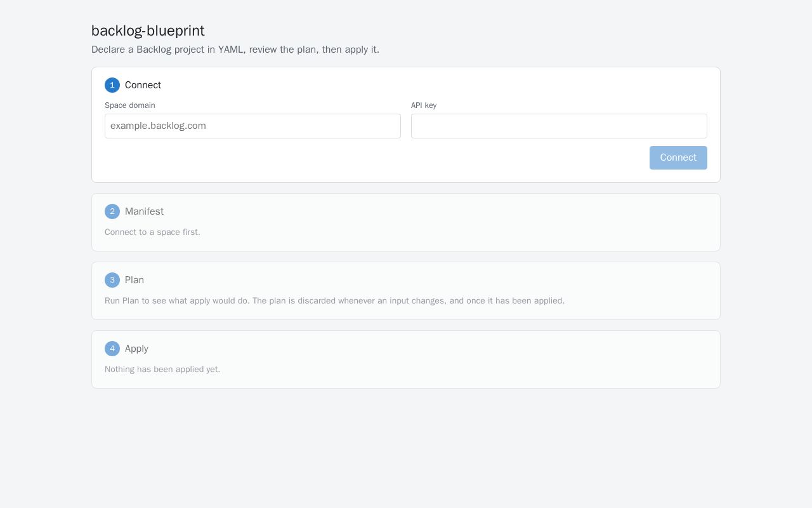
Task: Click the 'Run Plan to see what apply would do' text
Action: click(x=177, y=301)
